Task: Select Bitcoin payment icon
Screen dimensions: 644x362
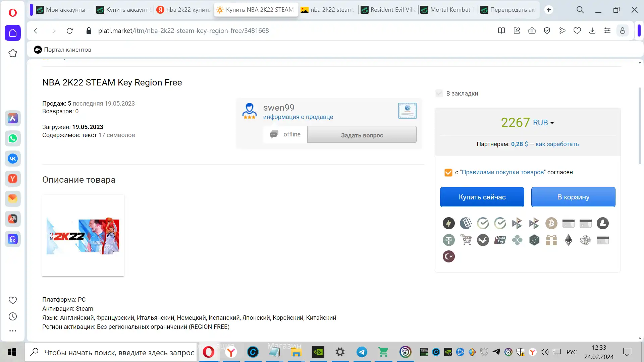Action: coord(551,223)
